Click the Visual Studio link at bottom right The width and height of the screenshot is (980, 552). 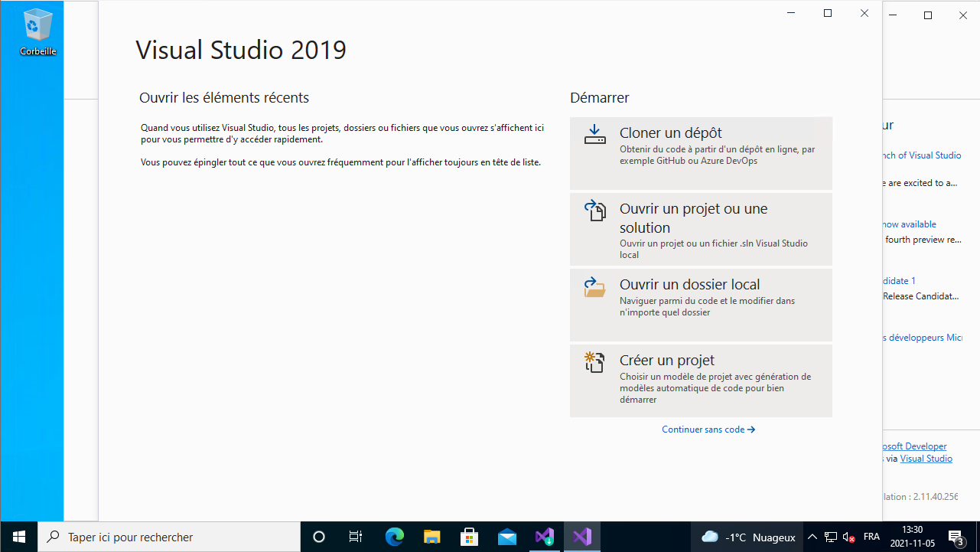coord(926,459)
